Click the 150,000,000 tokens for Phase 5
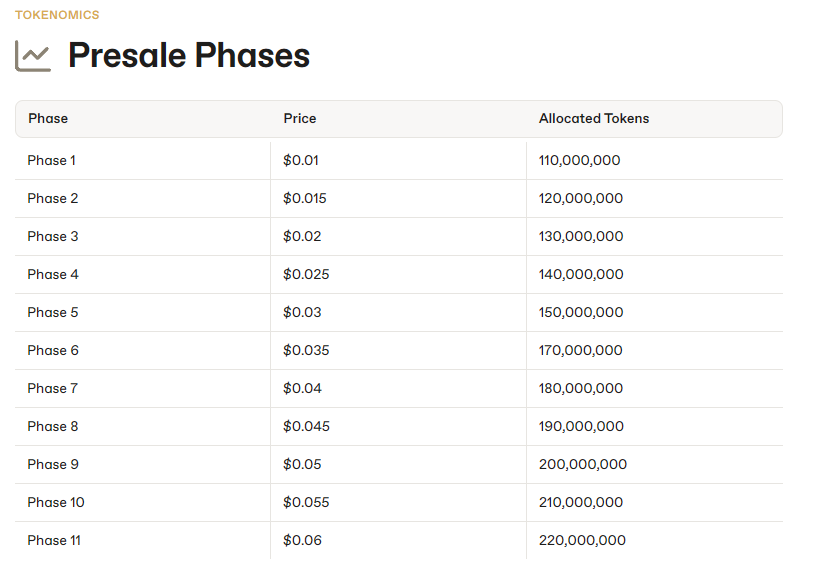 pos(581,312)
